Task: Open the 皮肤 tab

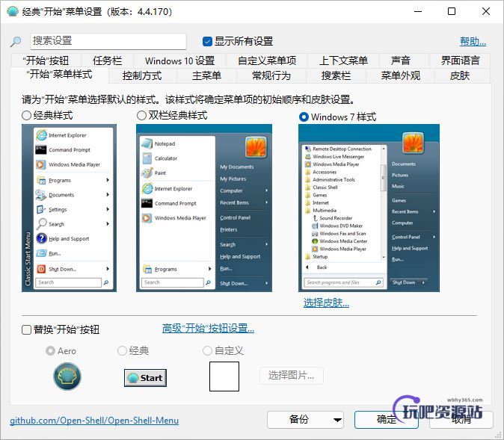Action: pos(460,75)
